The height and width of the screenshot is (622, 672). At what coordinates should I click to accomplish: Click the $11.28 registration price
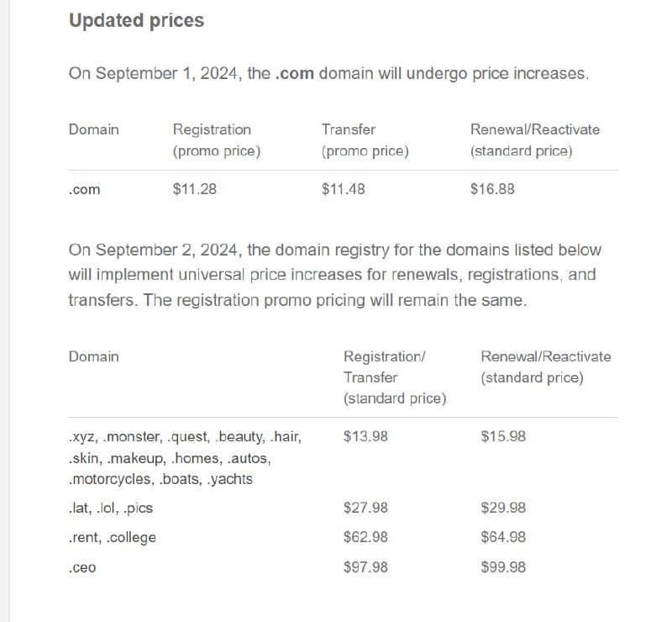[x=194, y=189]
